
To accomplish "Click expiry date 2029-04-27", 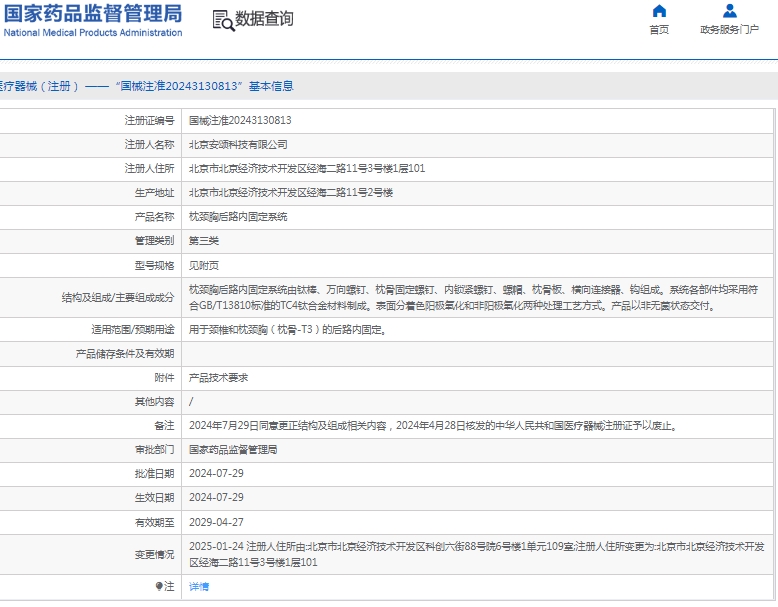I will point(216,522).
